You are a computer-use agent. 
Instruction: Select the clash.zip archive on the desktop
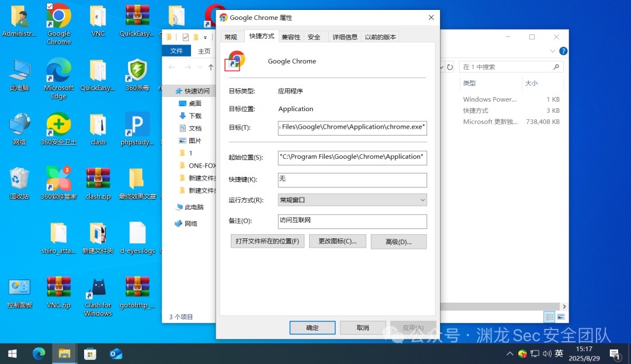click(98, 183)
